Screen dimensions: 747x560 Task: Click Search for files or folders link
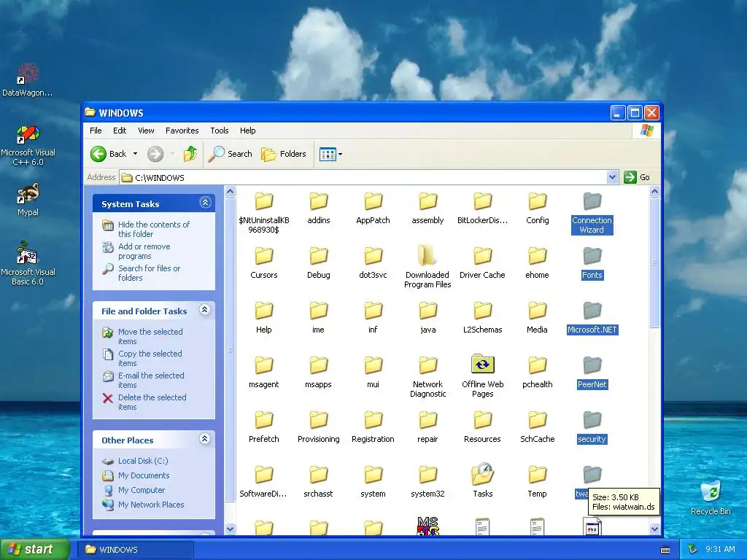(x=149, y=273)
